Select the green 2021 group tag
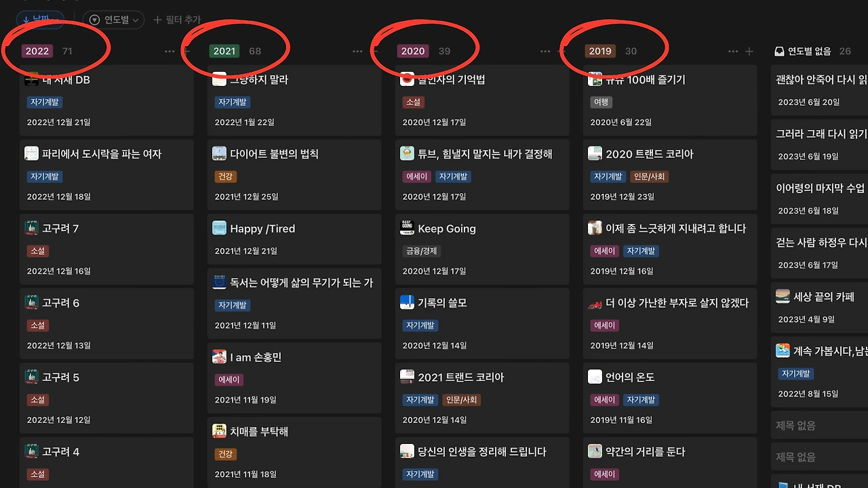The height and width of the screenshot is (488, 868). pos(224,51)
